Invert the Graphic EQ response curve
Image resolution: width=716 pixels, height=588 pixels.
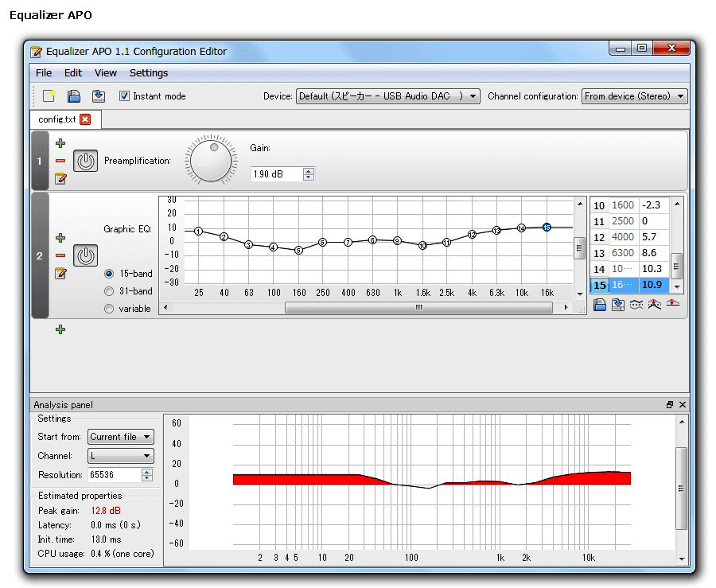[x=636, y=305]
